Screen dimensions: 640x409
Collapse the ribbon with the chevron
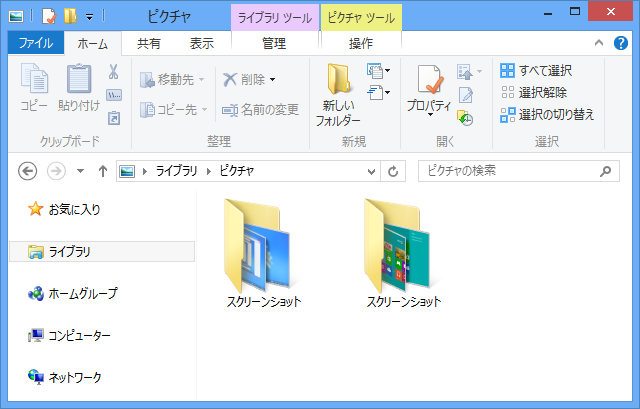pyautogui.click(x=599, y=42)
